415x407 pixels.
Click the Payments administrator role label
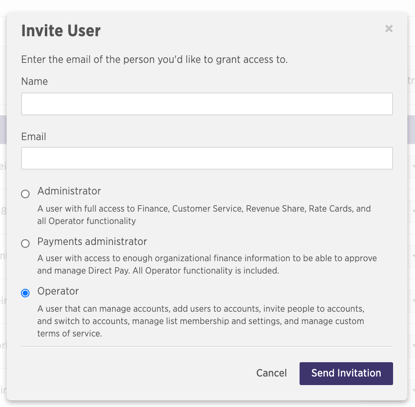[x=92, y=241]
